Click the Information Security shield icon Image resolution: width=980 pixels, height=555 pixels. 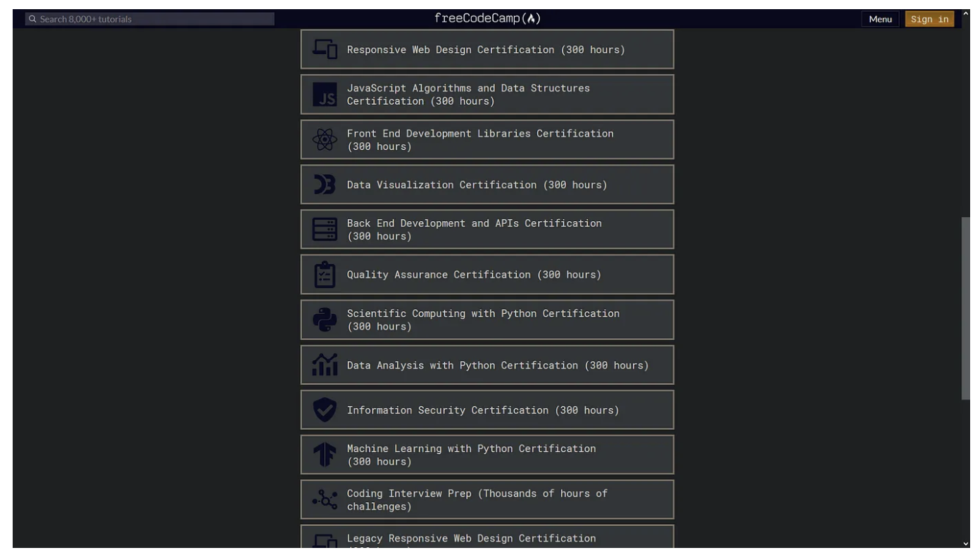pyautogui.click(x=325, y=410)
